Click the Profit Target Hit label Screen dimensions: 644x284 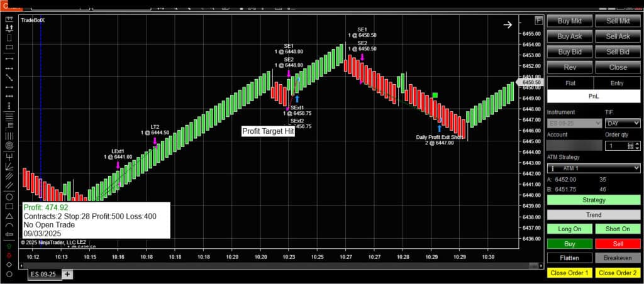(x=268, y=131)
